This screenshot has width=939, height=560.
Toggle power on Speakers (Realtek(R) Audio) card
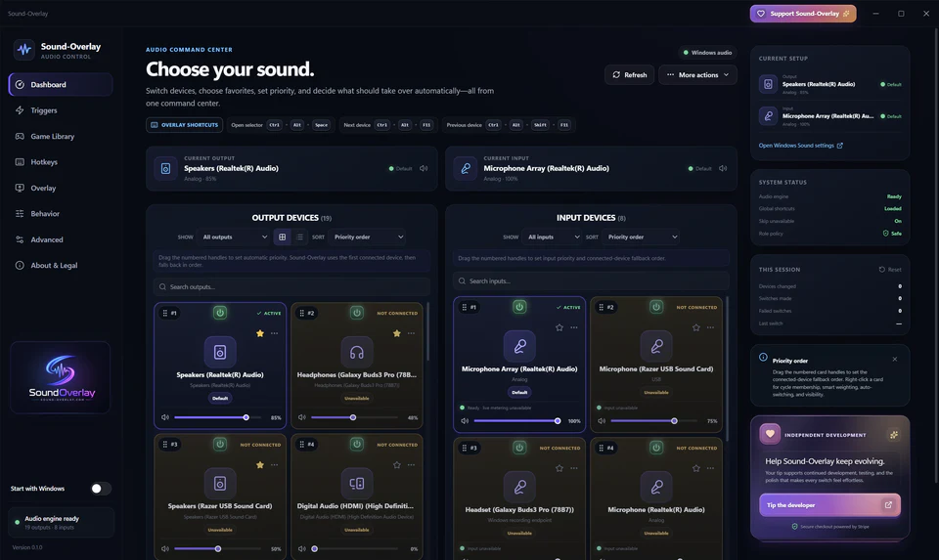[x=220, y=313]
